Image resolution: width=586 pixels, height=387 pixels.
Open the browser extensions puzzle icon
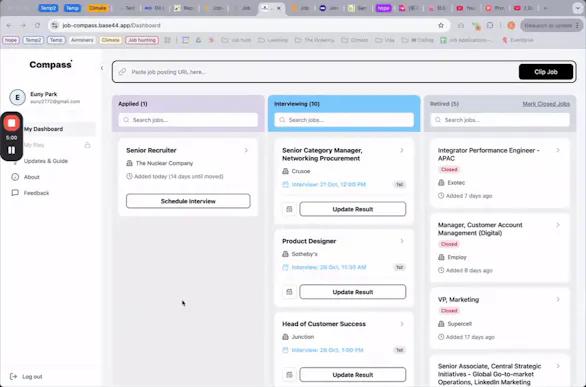click(x=490, y=25)
